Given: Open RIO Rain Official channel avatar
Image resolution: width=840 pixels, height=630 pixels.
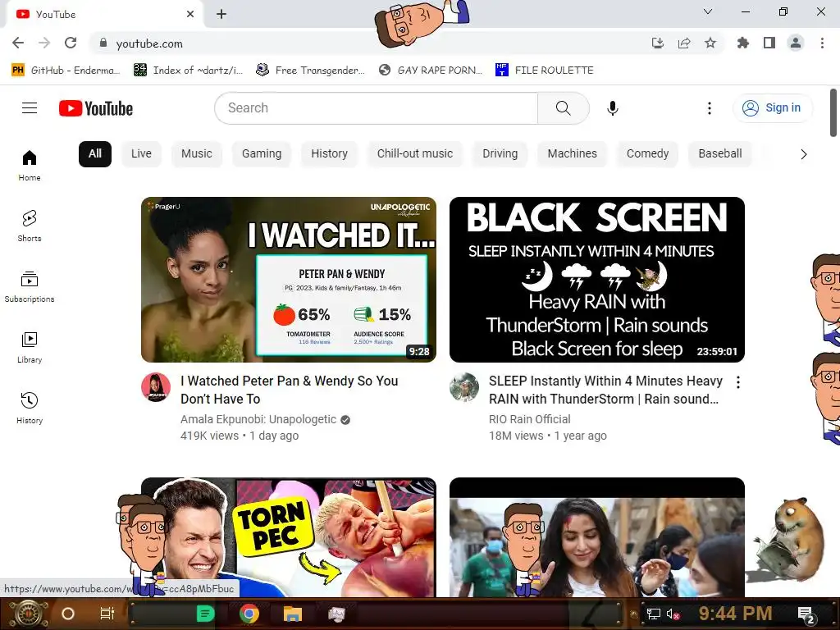Looking at the screenshot, I should [464, 387].
